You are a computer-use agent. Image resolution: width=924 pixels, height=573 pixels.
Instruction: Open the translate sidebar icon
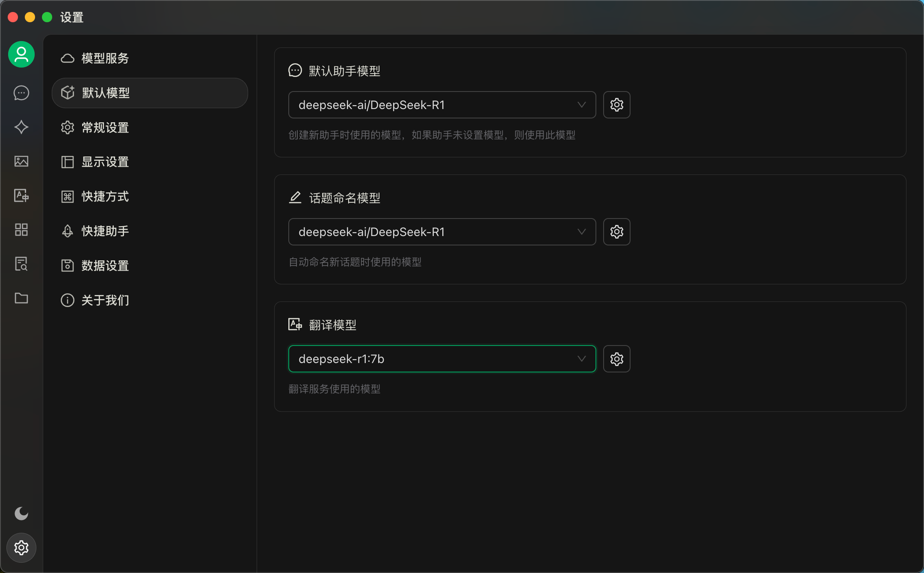(x=21, y=195)
